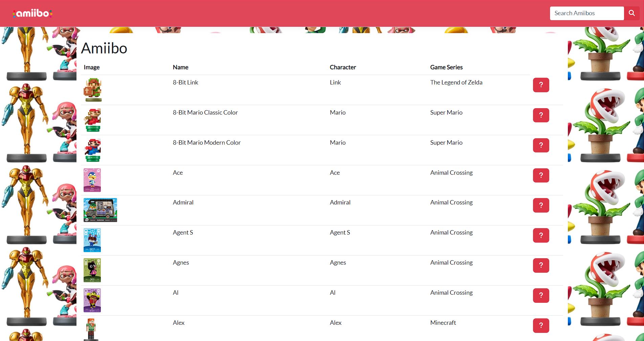Click the amiibo site logo
Image resolution: width=644 pixels, height=341 pixels.
(31, 13)
